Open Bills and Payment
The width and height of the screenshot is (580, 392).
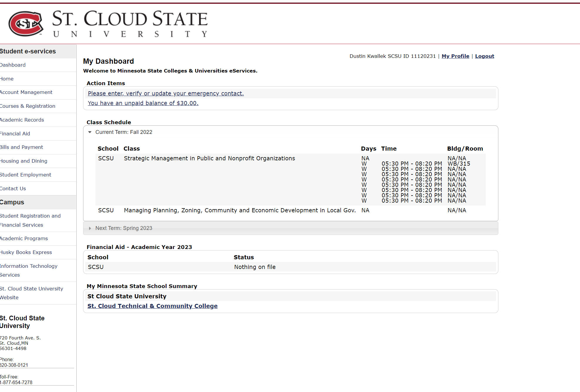pos(21,147)
